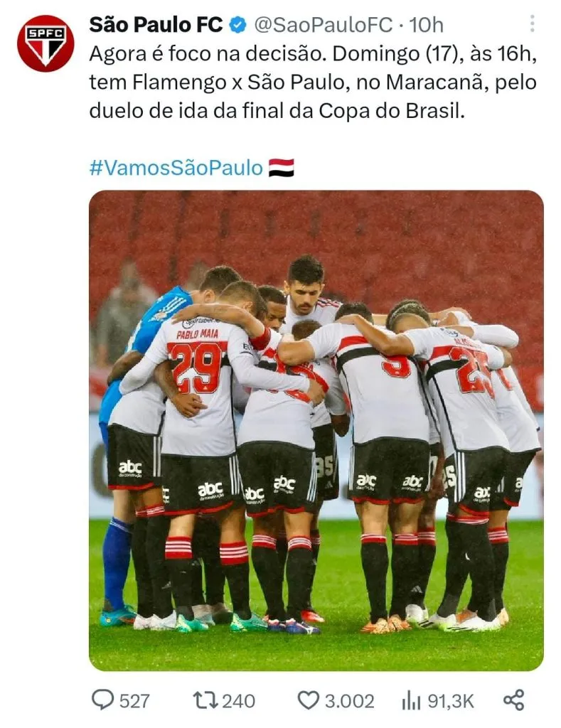Screen dimensions: 561x728
Task: Open the view analytics bar icon
Action: point(411,700)
